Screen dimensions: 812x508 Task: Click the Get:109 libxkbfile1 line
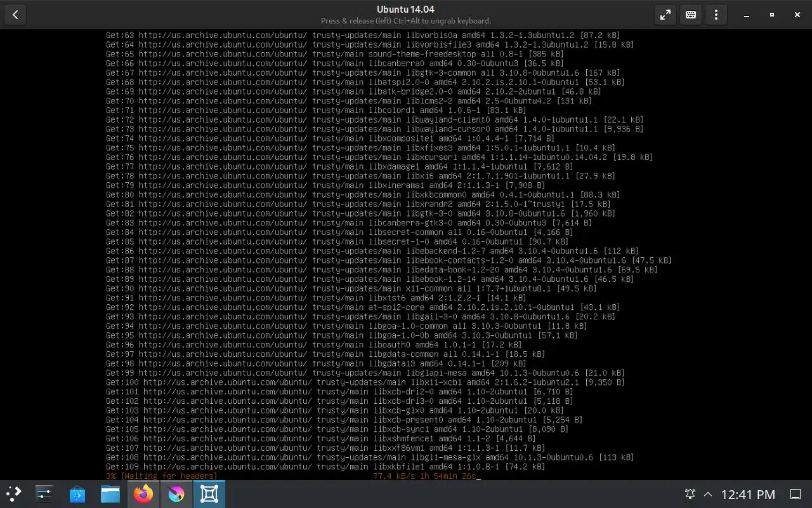click(x=325, y=467)
